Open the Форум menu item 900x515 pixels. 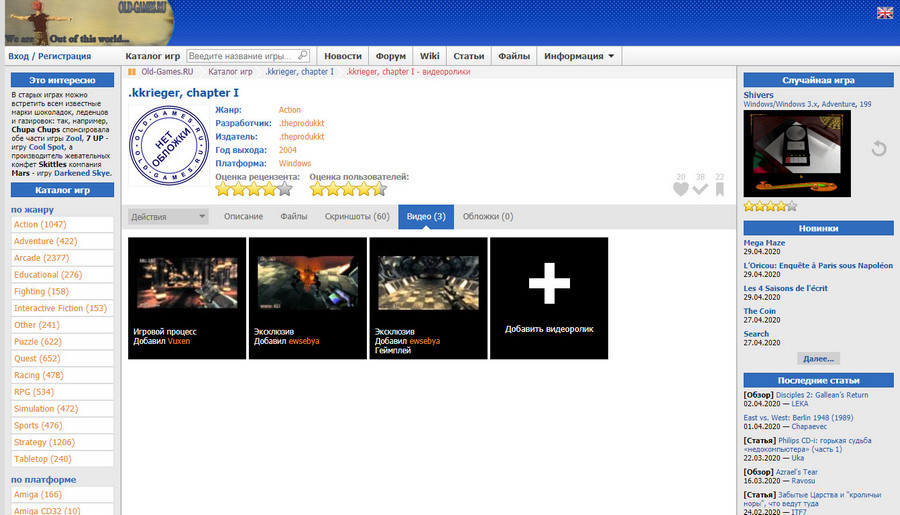tap(390, 56)
